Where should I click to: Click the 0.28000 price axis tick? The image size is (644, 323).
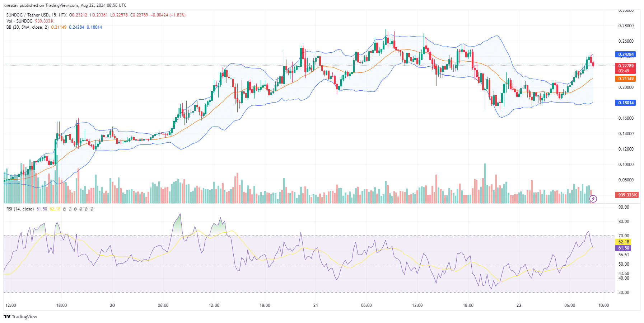click(626, 26)
